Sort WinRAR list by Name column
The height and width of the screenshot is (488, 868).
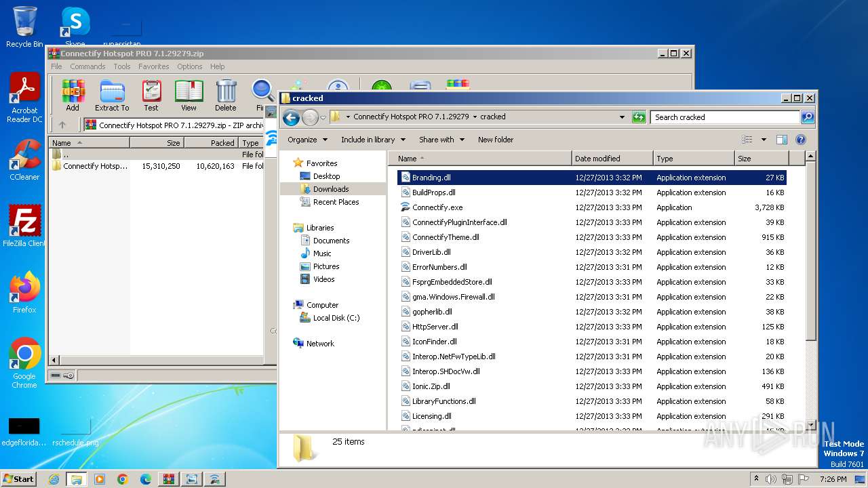(x=90, y=143)
